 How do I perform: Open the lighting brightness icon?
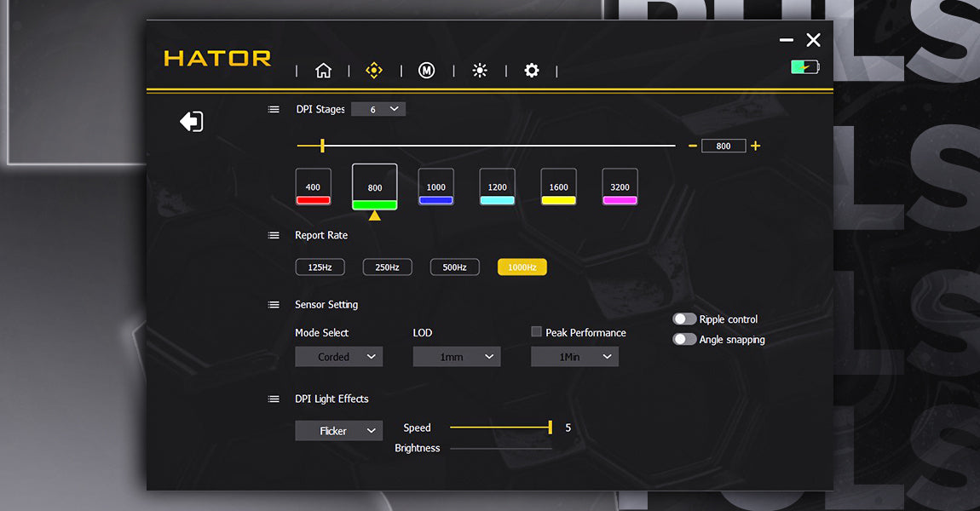coord(480,71)
